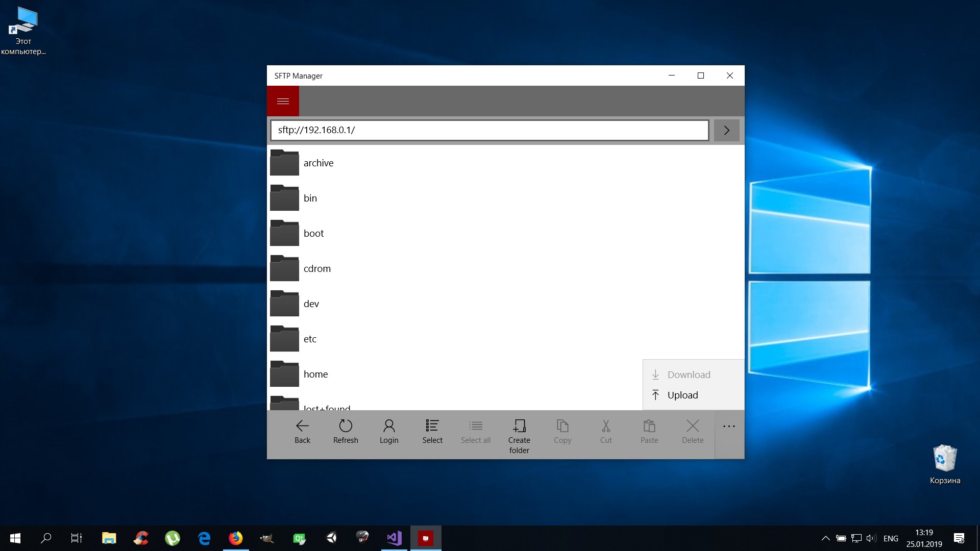This screenshot has height=551, width=980.
Task: Choose Upload from popup menu
Action: tap(682, 395)
